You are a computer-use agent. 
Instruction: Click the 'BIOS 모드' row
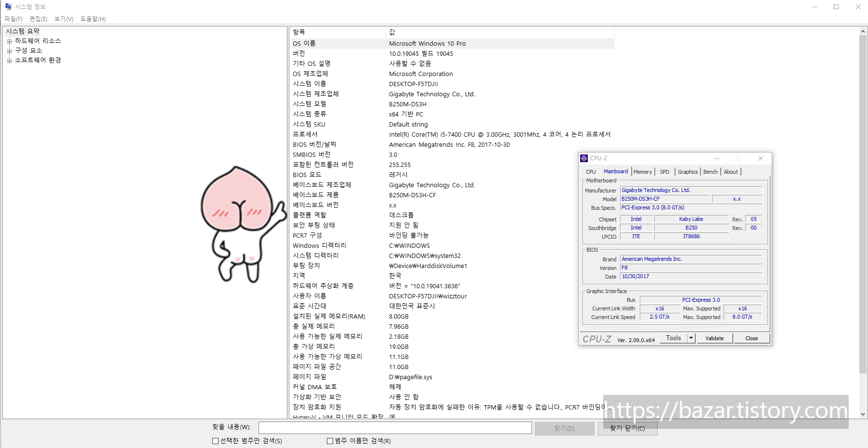click(x=452, y=175)
